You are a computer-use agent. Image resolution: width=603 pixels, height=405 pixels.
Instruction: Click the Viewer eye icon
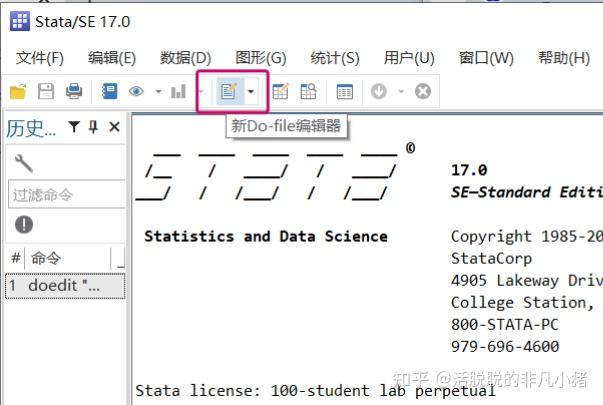(137, 91)
